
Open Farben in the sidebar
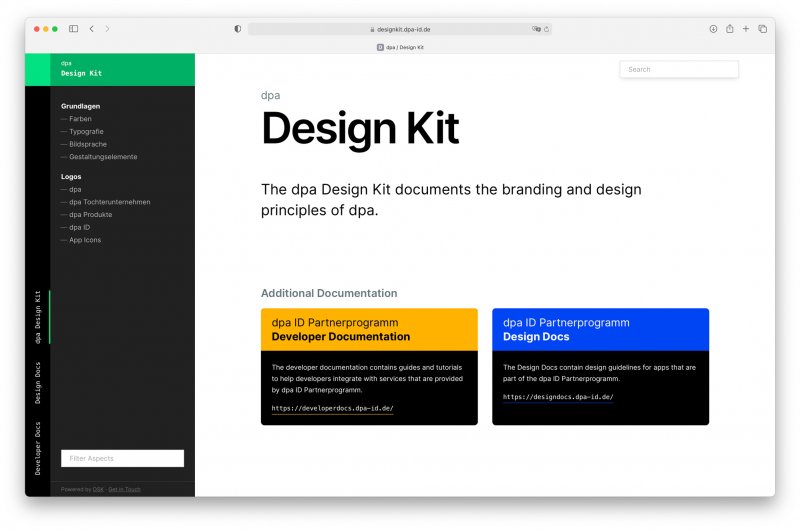80,119
